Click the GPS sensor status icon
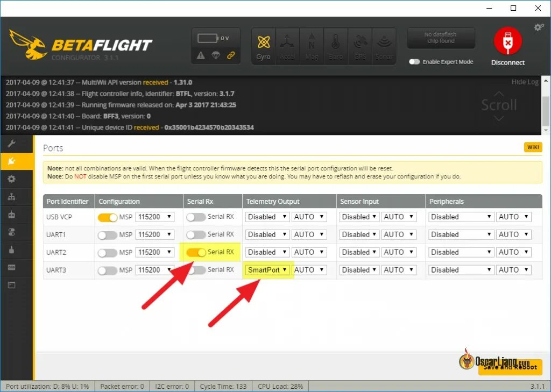This screenshot has height=392, width=551. [360, 46]
